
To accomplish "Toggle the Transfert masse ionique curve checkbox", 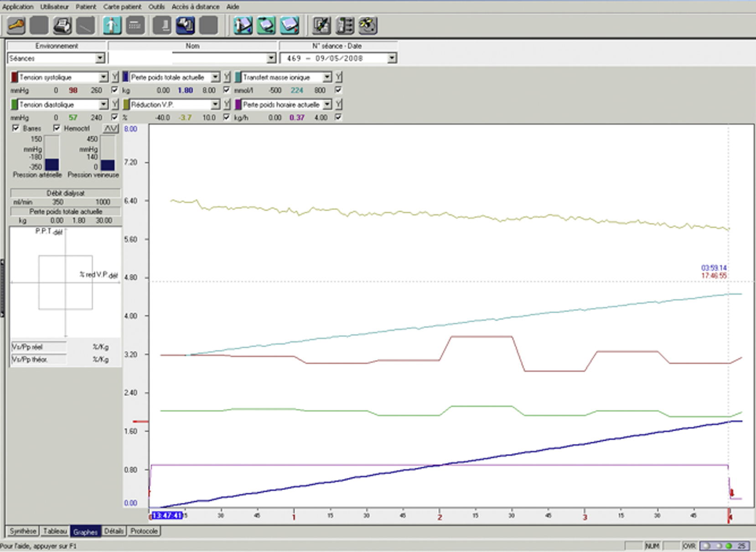I will 338,90.
